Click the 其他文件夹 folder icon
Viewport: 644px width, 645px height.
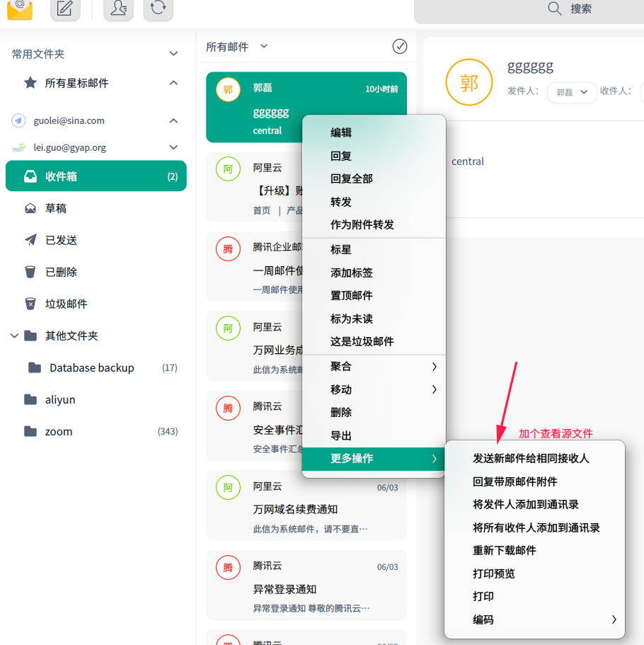pos(30,336)
